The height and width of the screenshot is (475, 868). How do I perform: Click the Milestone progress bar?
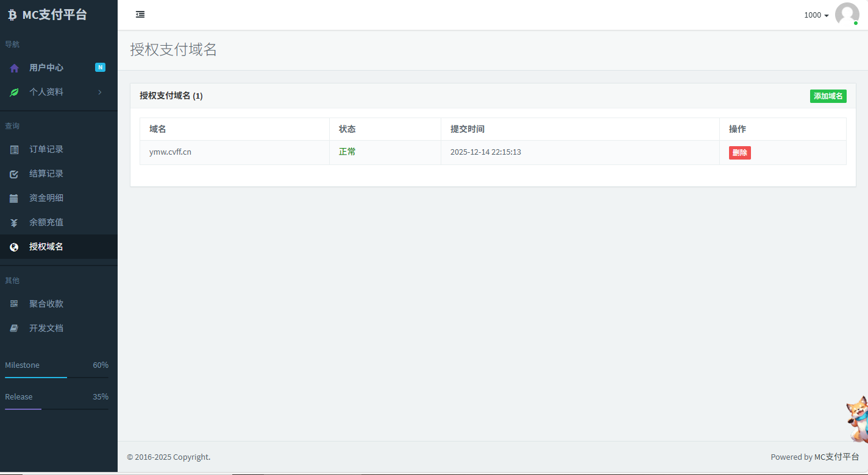pos(57,378)
